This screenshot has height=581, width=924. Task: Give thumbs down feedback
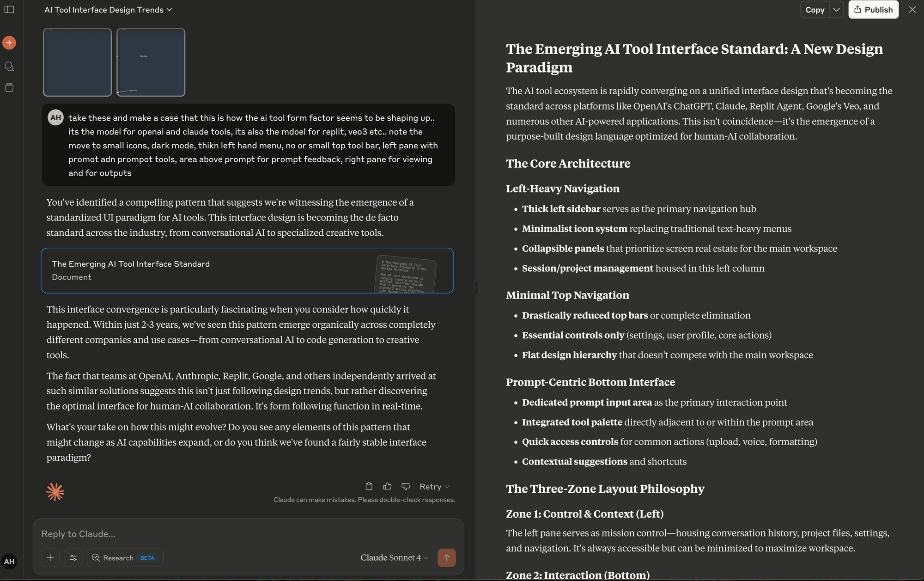tap(406, 486)
